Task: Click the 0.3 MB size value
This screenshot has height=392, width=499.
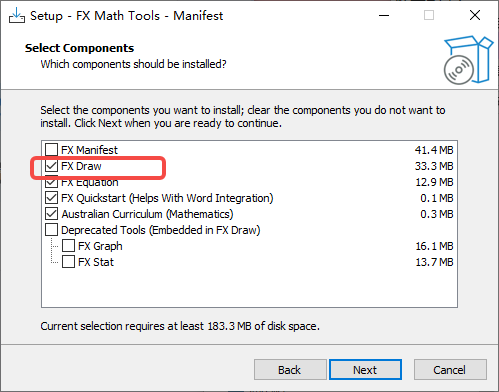Action: pyautogui.click(x=437, y=214)
